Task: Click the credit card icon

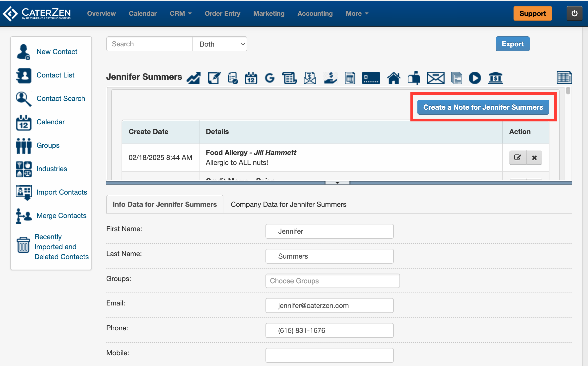Action: 371,78
